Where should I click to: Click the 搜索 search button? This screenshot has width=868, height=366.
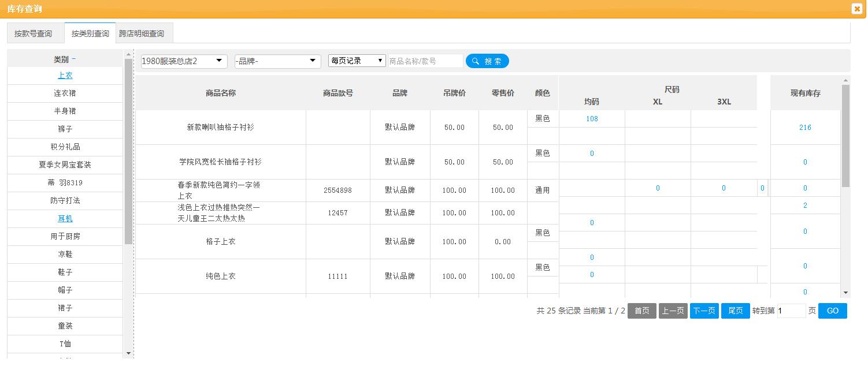pyautogui.click(x=487, y=61)
